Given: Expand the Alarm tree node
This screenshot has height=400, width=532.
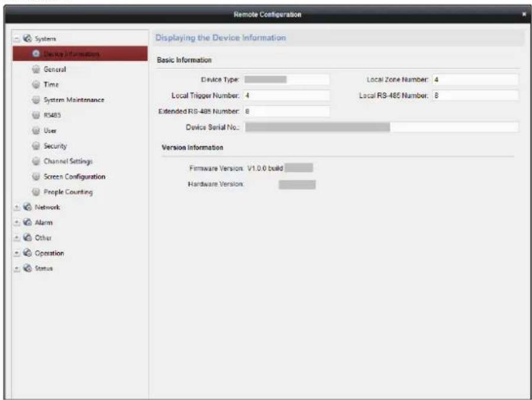Looking at the screenshot, I should click(17, 222).
